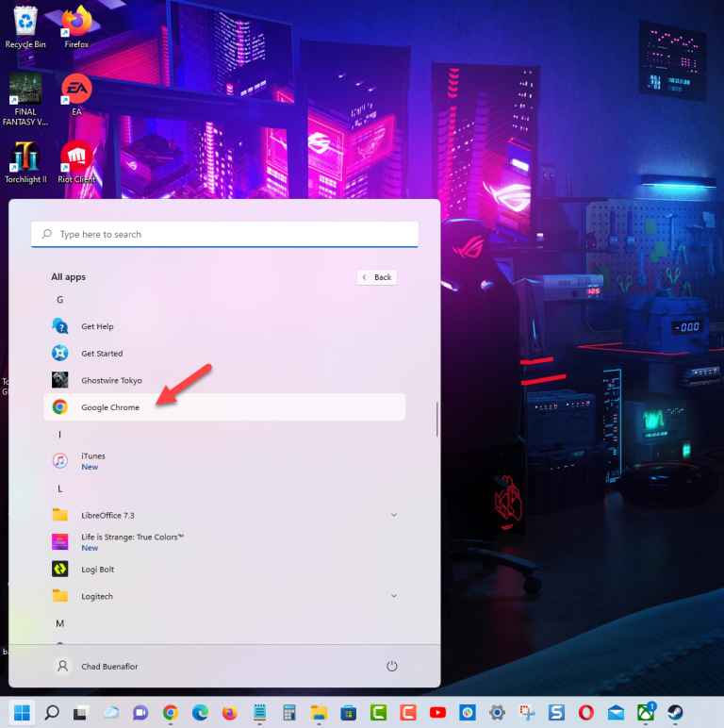Click the Type here to search field
This screenshot has height=728, width=724.
coord(224,235)
